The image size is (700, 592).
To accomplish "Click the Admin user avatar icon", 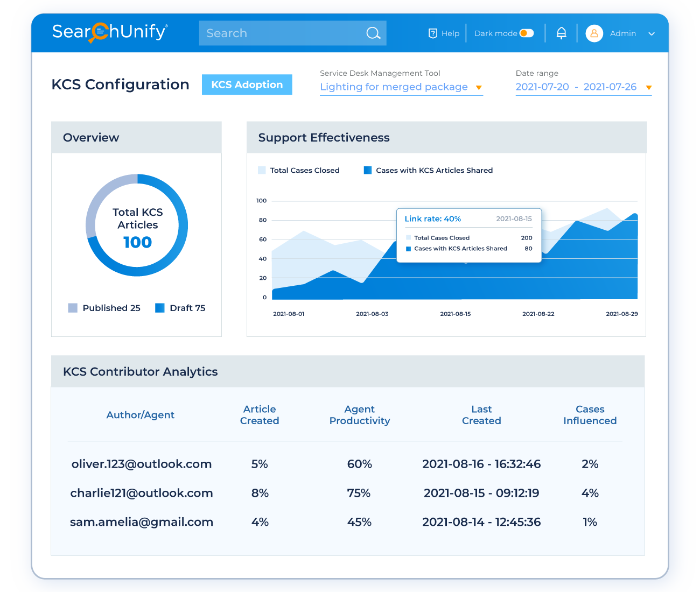I will pyautogui.click(x=594, y=33).
